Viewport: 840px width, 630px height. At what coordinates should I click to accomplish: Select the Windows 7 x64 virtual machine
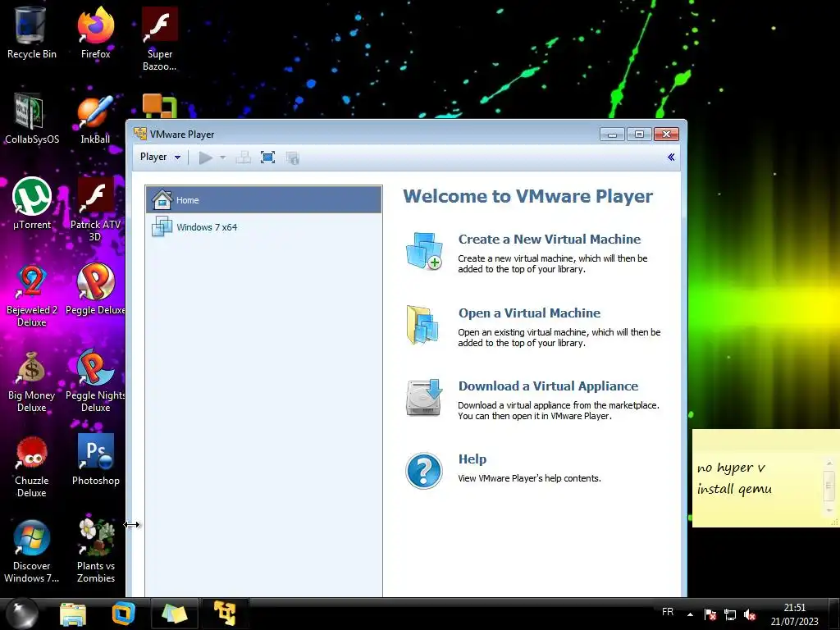(x=263, y=227)
